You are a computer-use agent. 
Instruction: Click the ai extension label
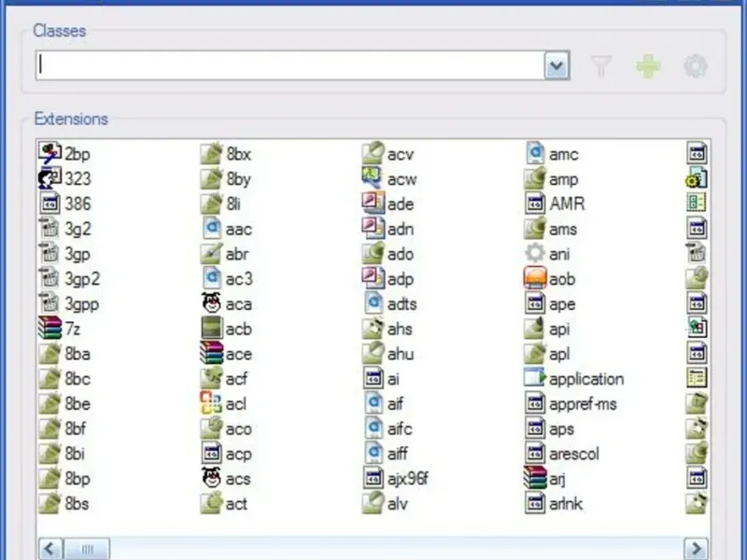(x=393, y=379)
